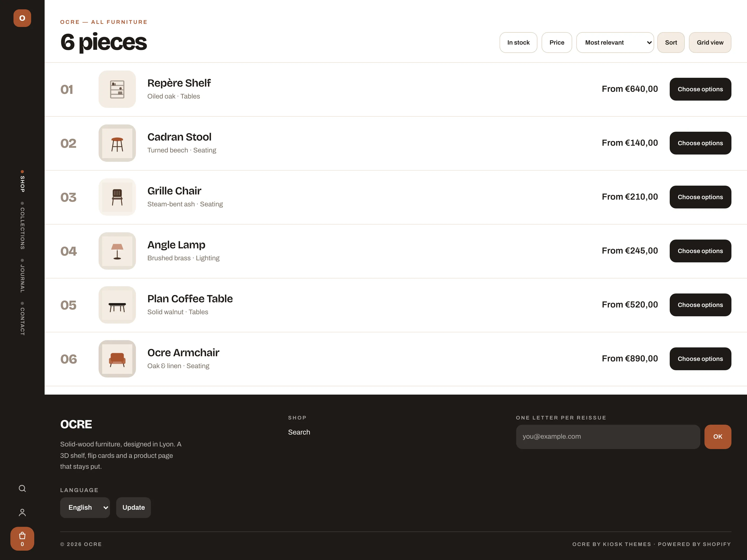Open the Grille Chair title link

(x=174, y=191)
